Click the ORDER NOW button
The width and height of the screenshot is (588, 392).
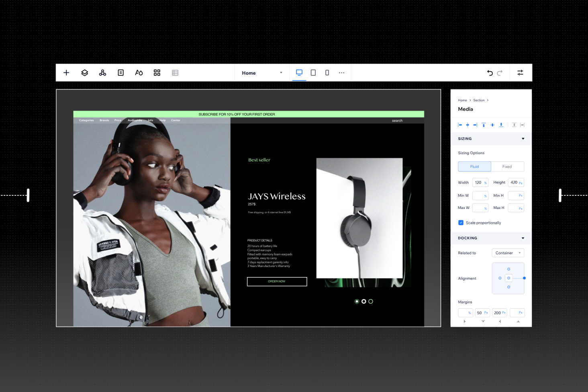[277, 281]
